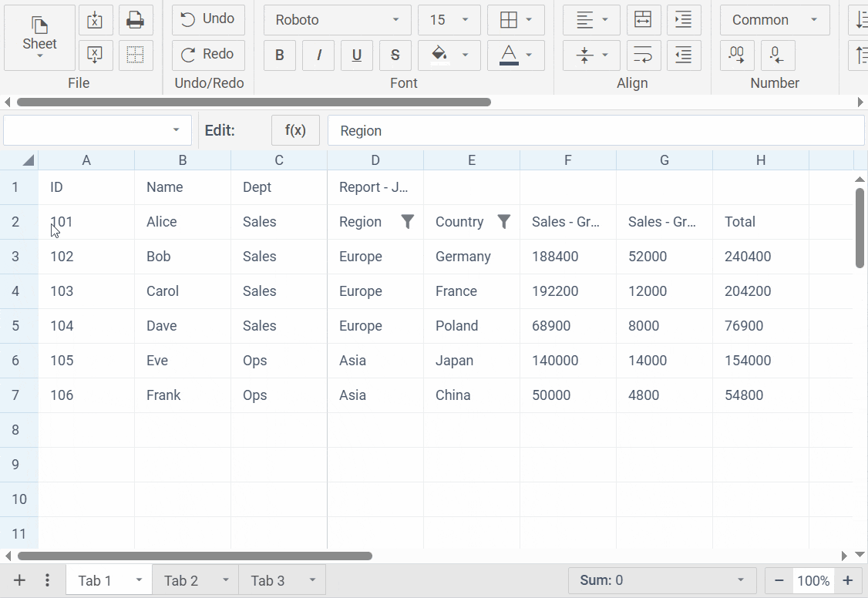The image size is (868, 598).
Task: Open the Roboto font family dropdown
Action: point(337,20)
